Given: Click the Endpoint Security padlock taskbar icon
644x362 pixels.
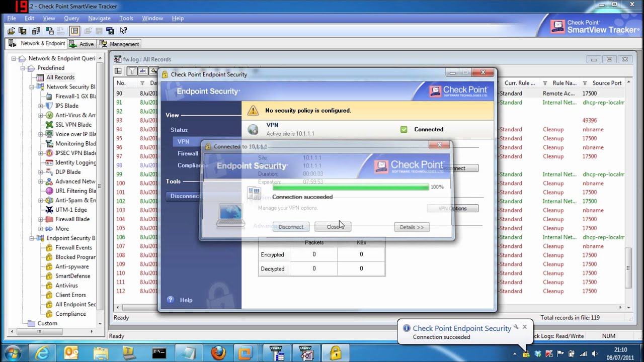Looking at the screenshot, I should 336,352.
